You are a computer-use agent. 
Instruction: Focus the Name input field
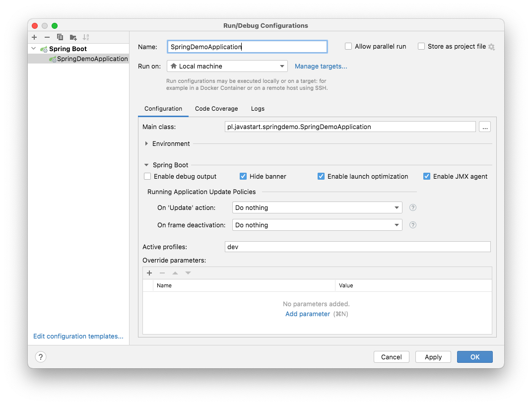point(247,47)
